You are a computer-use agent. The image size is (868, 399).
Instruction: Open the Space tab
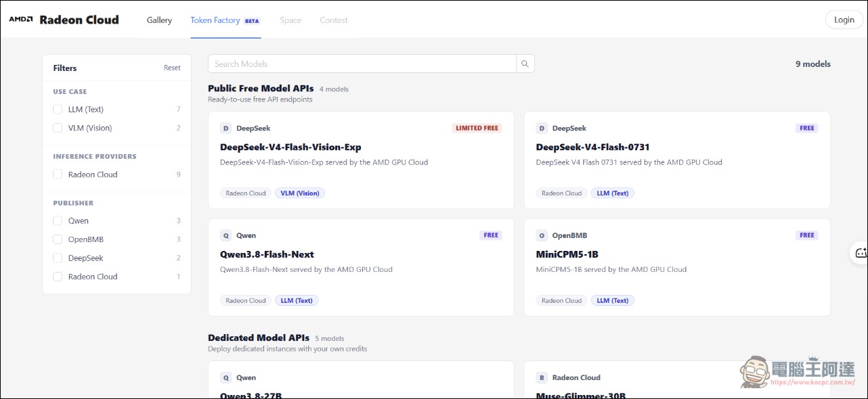290,20
